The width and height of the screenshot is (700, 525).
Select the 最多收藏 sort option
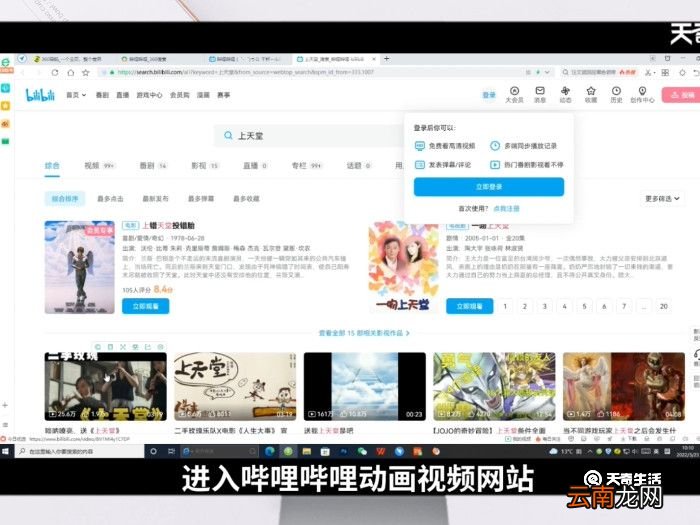pyautogui.click(x=246, y=199)
